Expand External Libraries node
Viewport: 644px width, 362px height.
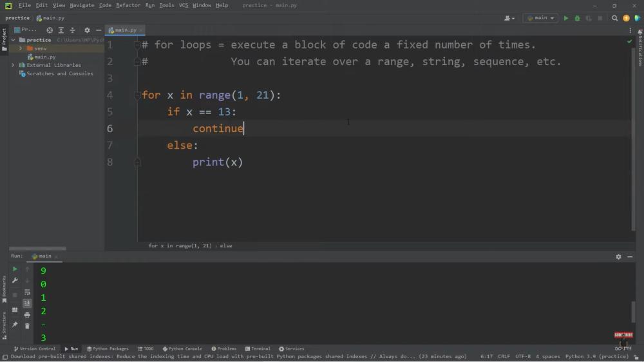click(x=13, y=65)
